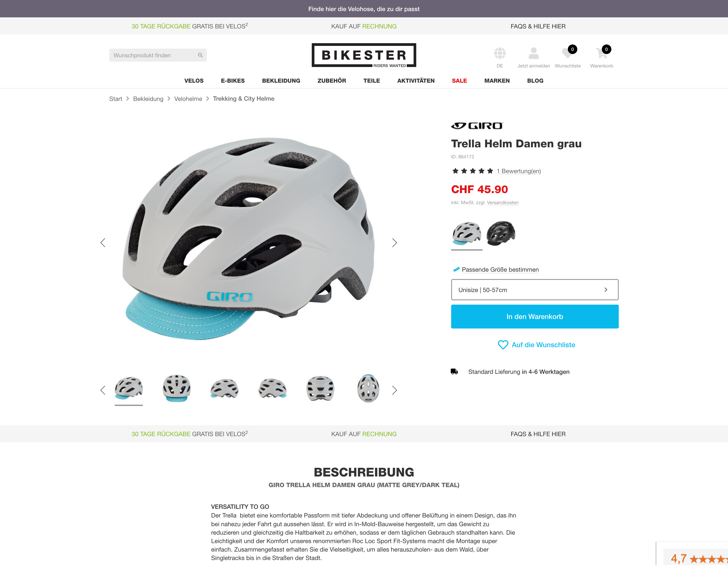Add helmet with In den Warenkorb button
The height and width of the screenshot is (565, 728).
pos(534,317)
